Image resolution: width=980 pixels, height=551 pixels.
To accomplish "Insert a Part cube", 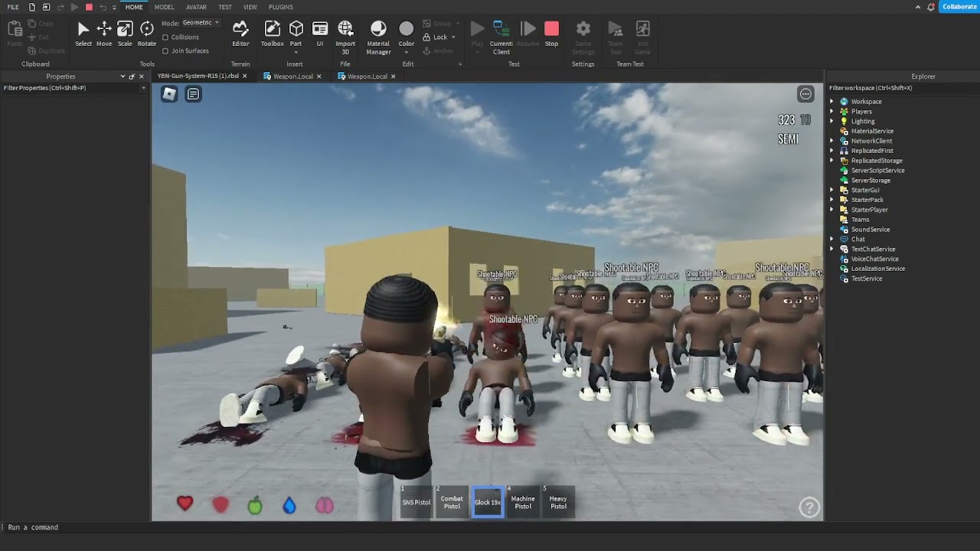I will click(296, 29).
